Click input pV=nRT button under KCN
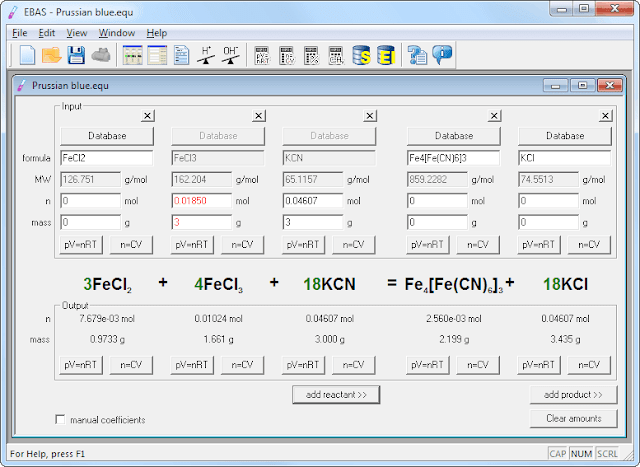 click(303, 245)
